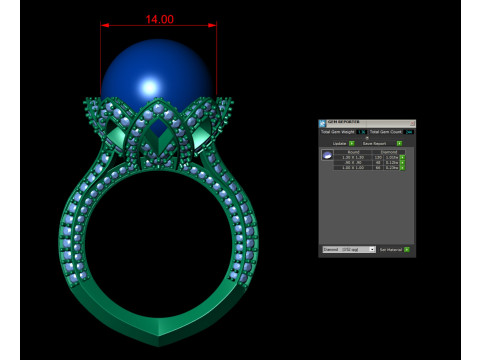
Task: Click green arrow on .90 x .90 row
Action: click(402, 163)
